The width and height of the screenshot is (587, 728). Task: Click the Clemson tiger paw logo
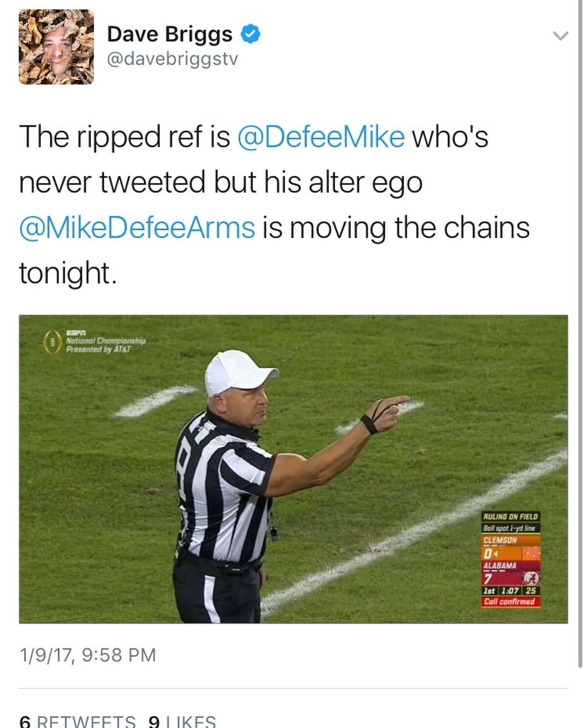531,552
